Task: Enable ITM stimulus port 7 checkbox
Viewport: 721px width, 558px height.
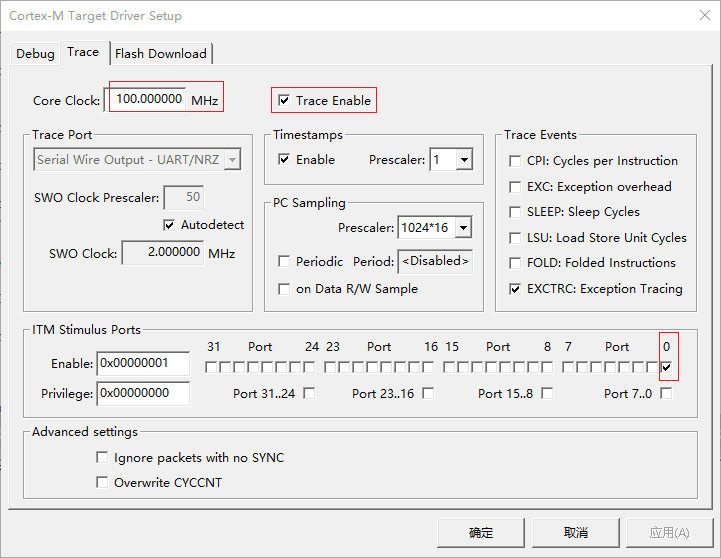Action: click(568, 367)
